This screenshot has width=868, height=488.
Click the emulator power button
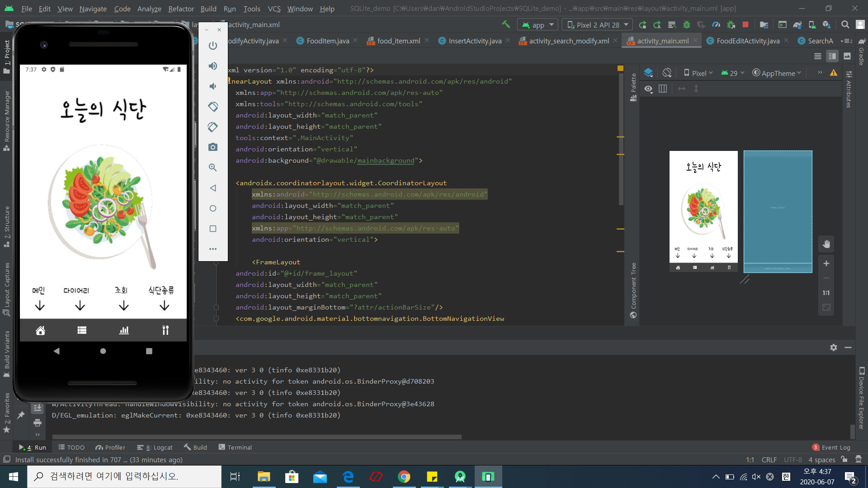point(213,46)
